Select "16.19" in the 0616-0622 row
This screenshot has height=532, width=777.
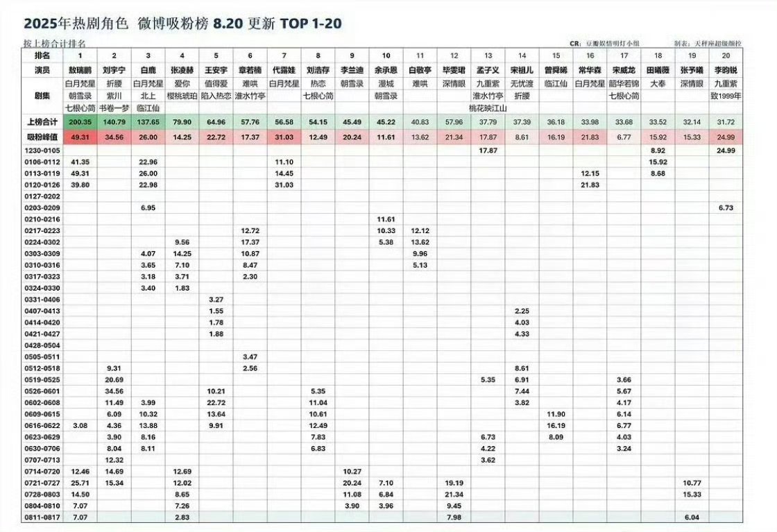coord(556,425)
